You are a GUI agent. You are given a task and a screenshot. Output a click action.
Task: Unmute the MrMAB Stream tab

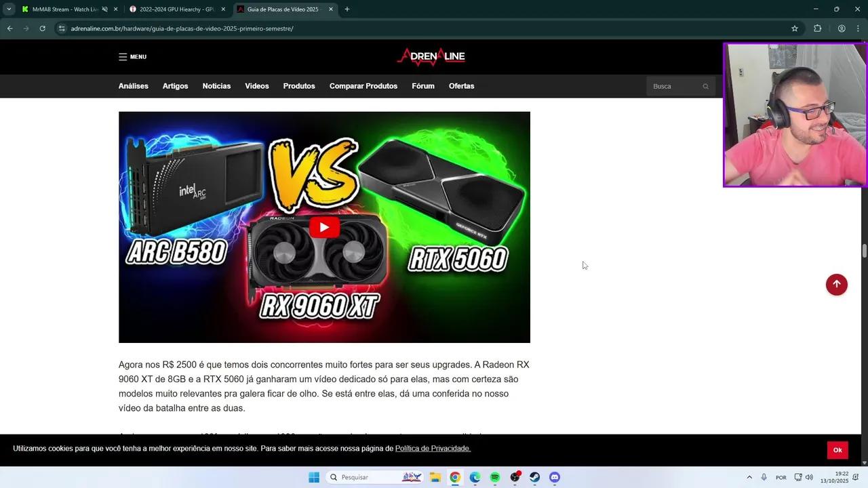[x=104, y=9]
